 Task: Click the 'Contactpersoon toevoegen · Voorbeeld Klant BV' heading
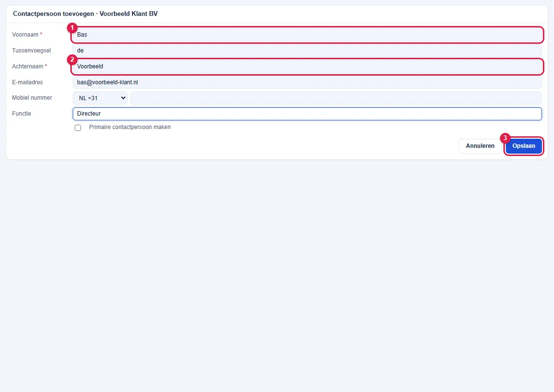(x=85, y=14)
